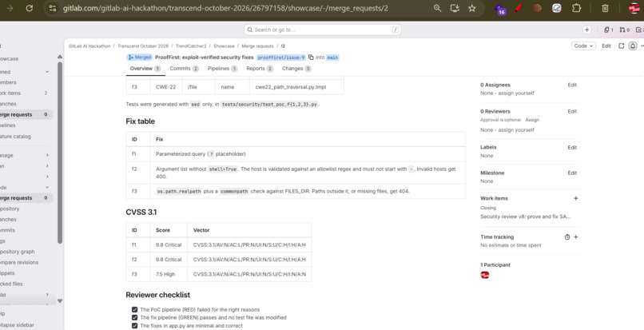Edit the Reviewers section
Screen dimensions: 644x330
(572, 111)
